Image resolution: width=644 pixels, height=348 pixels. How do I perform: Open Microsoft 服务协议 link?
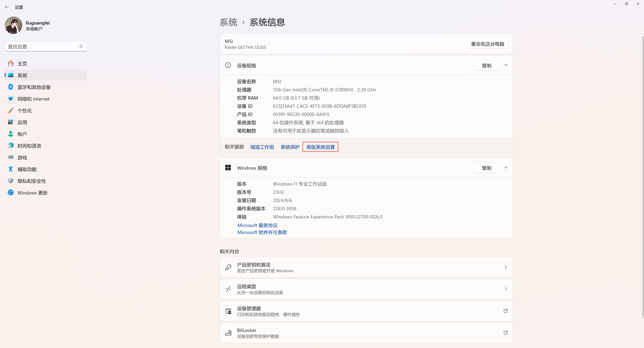coord(257,225)
